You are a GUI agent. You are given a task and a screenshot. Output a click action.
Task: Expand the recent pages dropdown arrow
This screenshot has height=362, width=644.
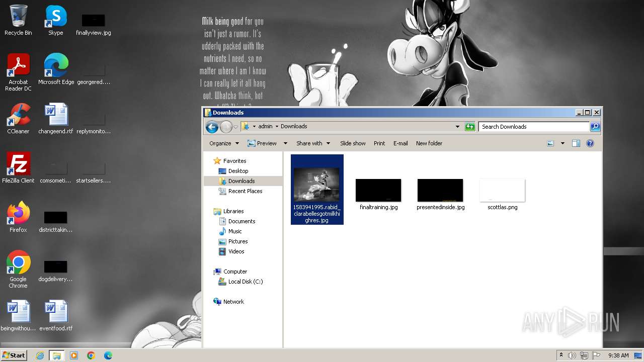click(x=235, y=127)
